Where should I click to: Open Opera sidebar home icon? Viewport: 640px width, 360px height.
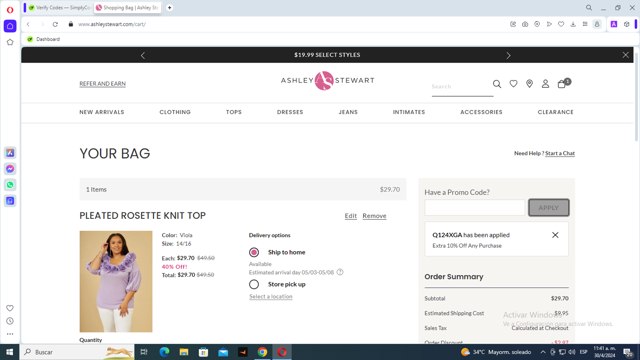10,26
